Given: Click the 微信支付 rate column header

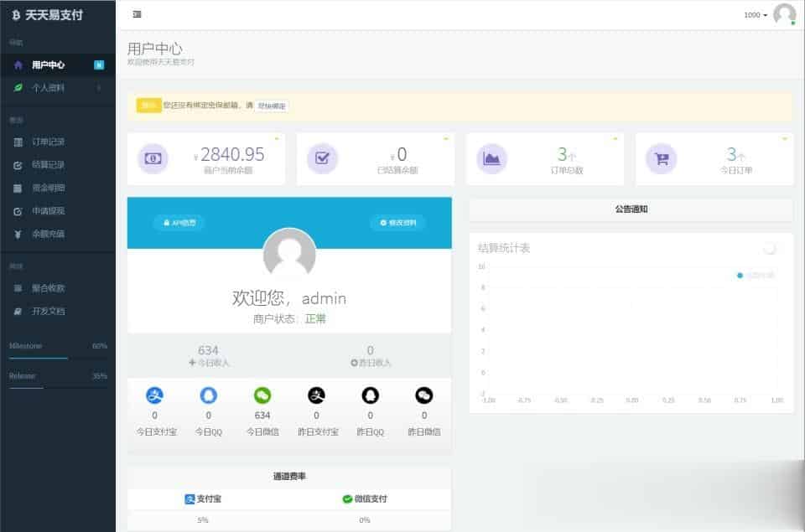Looking at the screenshot, I should 365,498.
